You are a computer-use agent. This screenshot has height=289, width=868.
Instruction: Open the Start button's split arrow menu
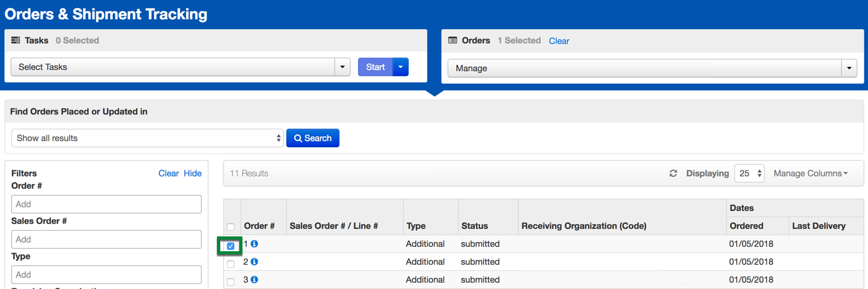[x=401, y=67]
